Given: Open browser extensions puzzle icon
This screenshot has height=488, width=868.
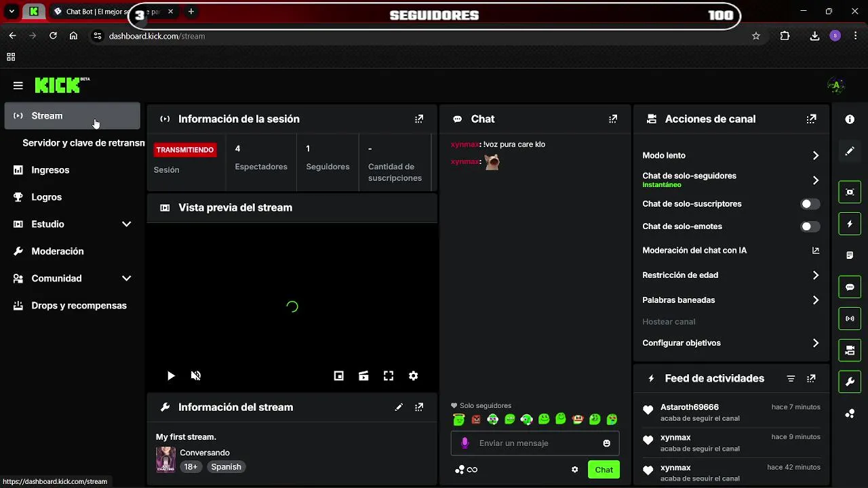Looking at the screenshot, I should pyautogui.click(x=785, y=36).
